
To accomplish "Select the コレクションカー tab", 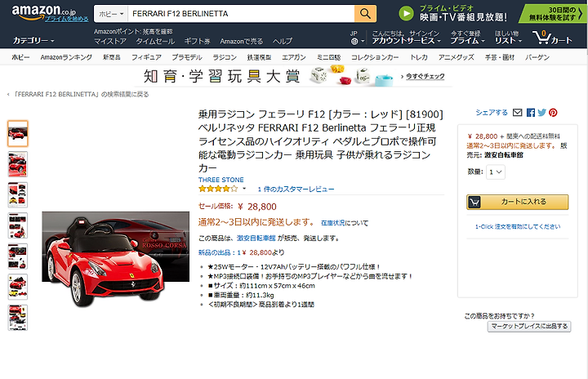I will pos(375,57).
